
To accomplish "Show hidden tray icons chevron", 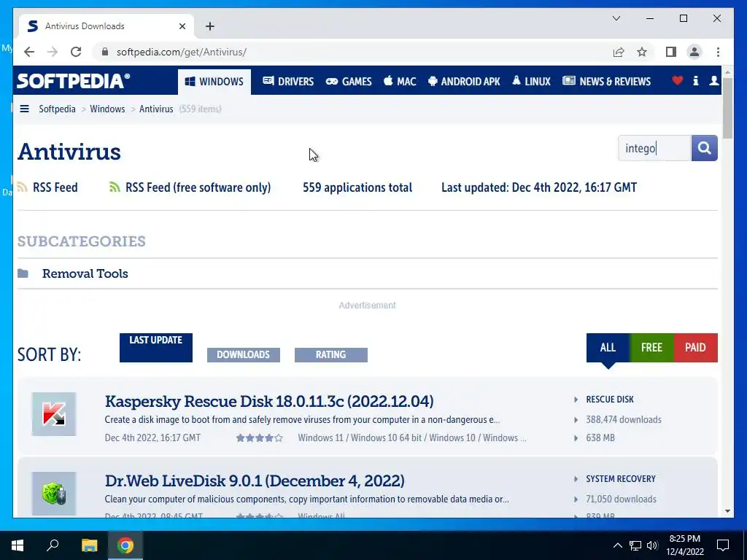I will (617, 545).
